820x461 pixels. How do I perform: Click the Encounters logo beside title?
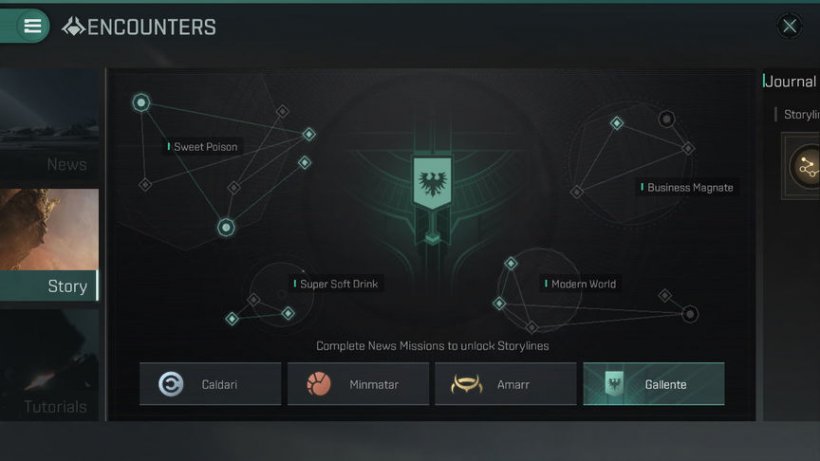[x=73, y=27]
